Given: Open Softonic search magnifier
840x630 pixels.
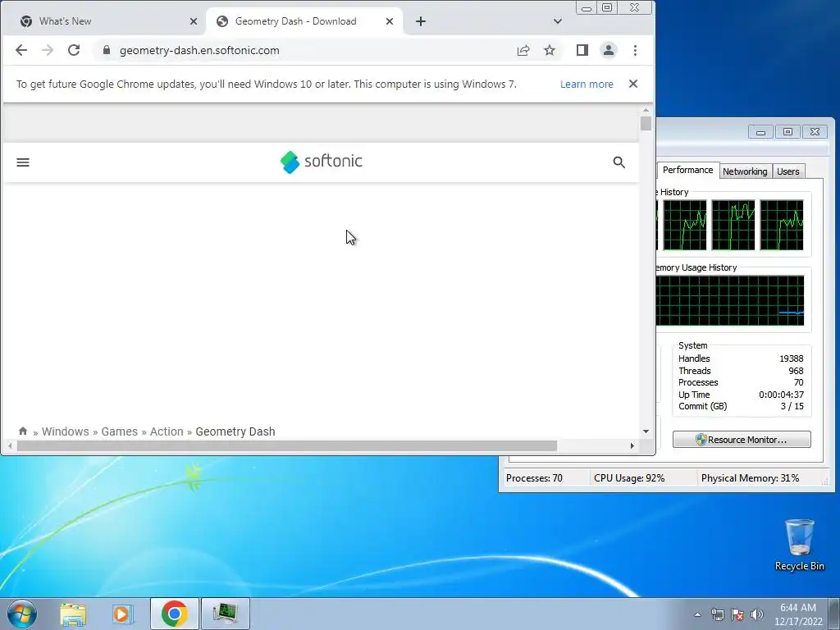Looking at the screenshot, I should [619, 162].
